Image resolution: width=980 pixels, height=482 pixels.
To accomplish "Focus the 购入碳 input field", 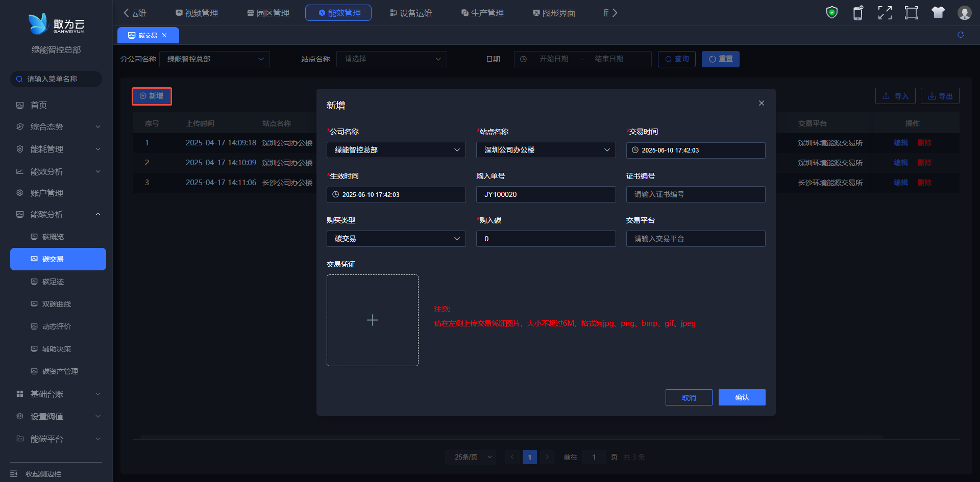I will [546, 239].
